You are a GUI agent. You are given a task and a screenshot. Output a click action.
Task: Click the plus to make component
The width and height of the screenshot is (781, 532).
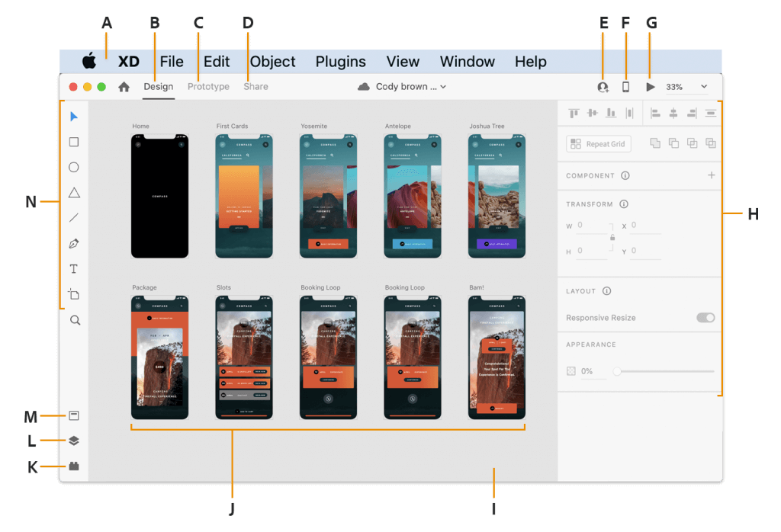click(x=712, y=175)
